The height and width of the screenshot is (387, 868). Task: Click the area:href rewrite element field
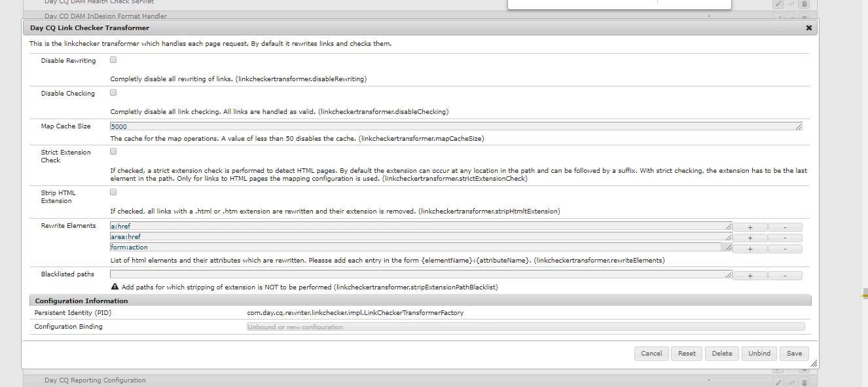click(421, 236)
